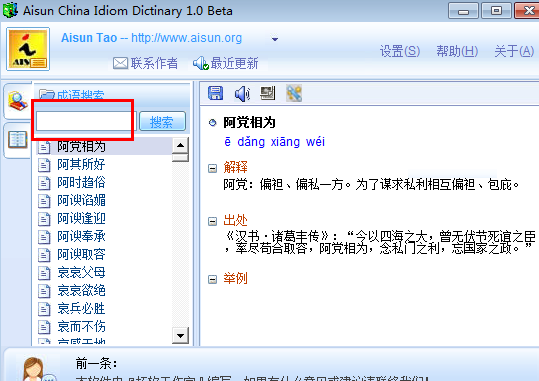
Task: Click document icon beside 阿谀奉承
Action: pyautogui.click(x=44, y=237)
